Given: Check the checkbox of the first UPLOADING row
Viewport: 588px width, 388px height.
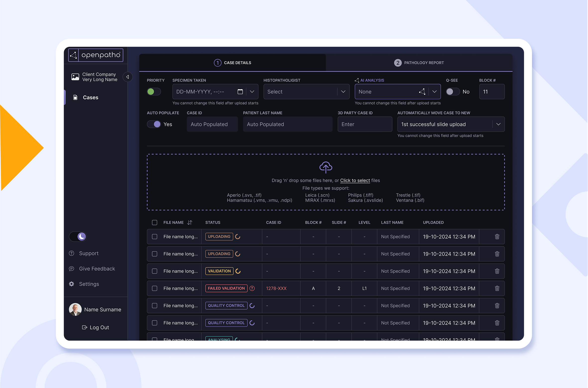Looking at the screenshot, I should pyautogui.click(x=155, y=237).
